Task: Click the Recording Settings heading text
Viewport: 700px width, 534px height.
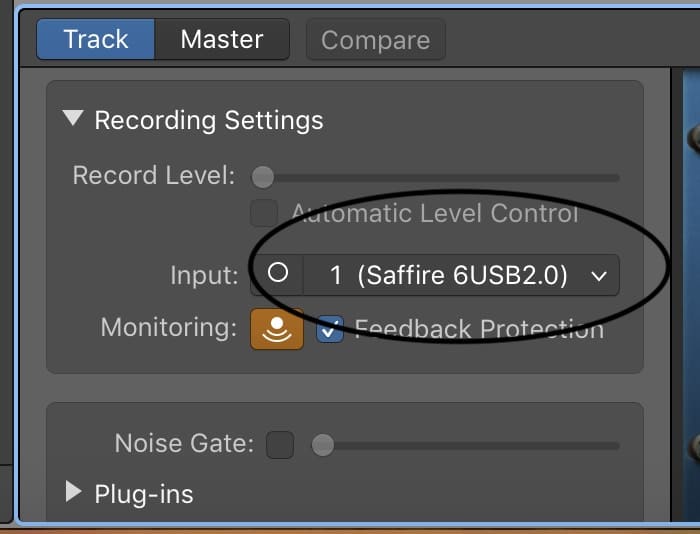Action: (x=209, y=121)
